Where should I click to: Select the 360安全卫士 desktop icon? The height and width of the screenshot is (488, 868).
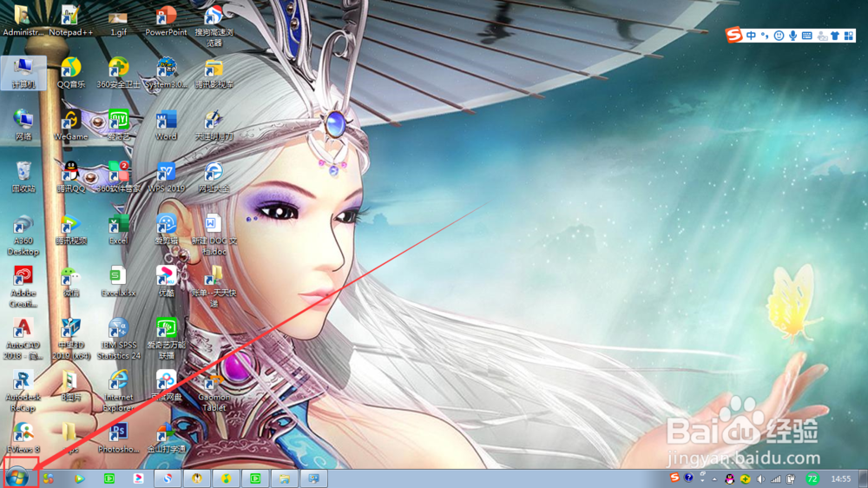(118, 73)
